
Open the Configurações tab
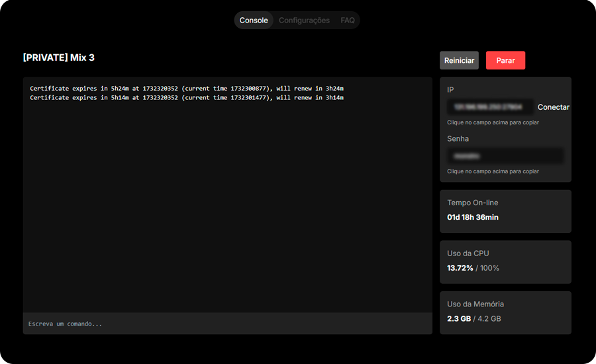click(x=304, y=21)
